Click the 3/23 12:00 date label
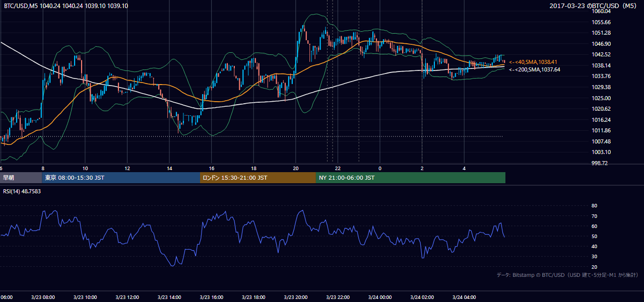The width and height of the screenshot is (644, 302). (127, 297)
